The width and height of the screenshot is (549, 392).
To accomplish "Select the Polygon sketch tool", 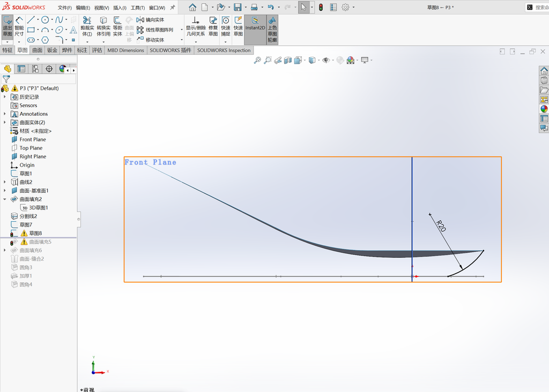I will click(45, 40).
